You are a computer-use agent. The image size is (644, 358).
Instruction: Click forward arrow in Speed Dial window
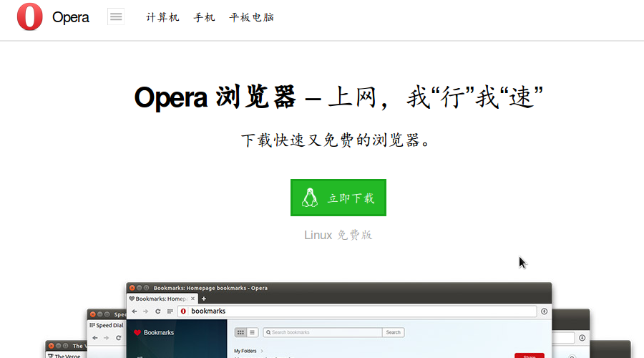107,338
